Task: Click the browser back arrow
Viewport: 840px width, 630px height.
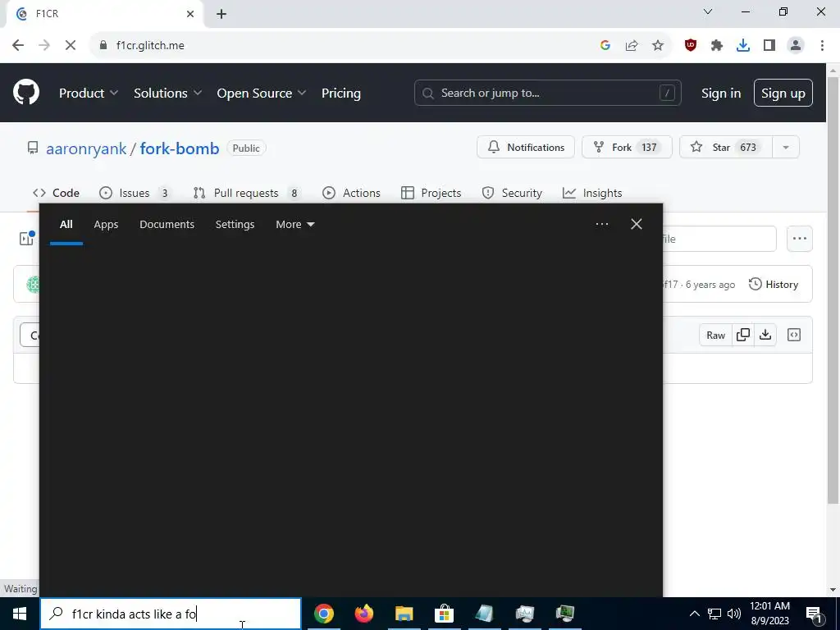Action: (x=18, y=46)
